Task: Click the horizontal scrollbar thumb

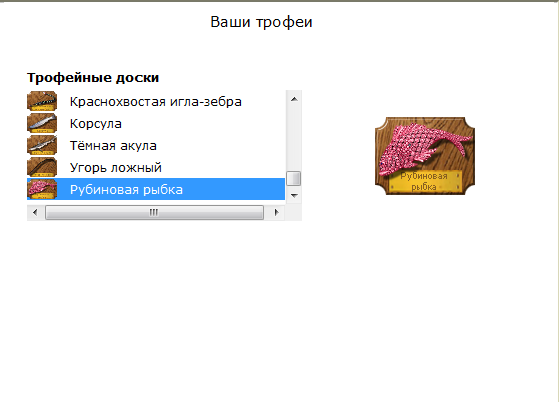Action: [154, 212]
